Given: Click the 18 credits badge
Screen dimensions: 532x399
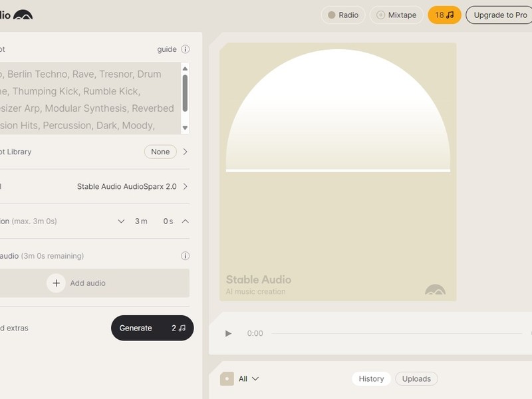Looking at the screenshot, I should [x=444, y=15].
